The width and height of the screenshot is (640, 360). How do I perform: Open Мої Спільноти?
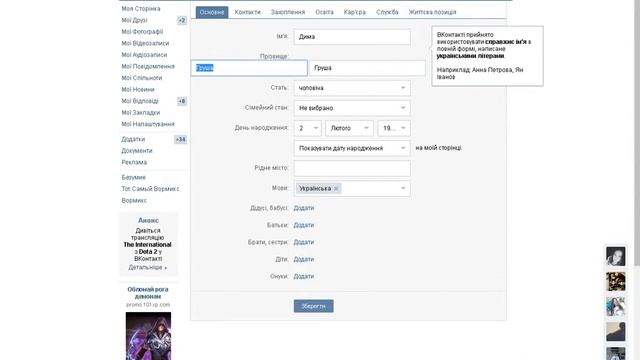click(142, 78)
